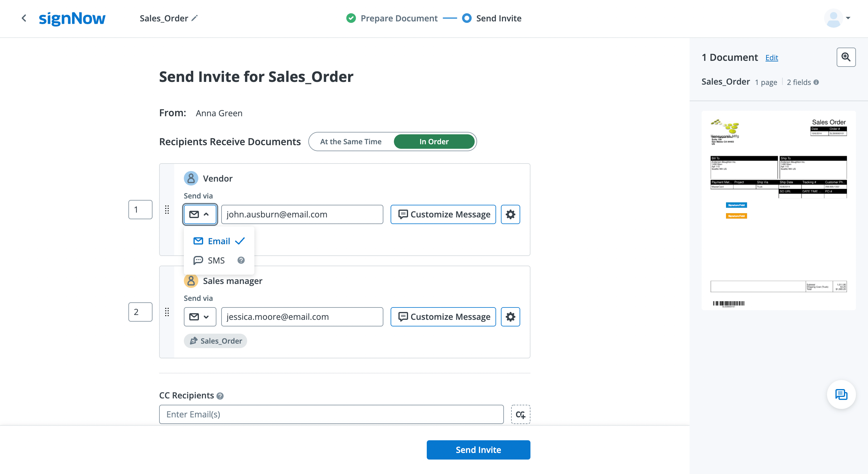Click the Sales manager recipient icon
This screenshot has width=868, height=474.
coord(190,281)
